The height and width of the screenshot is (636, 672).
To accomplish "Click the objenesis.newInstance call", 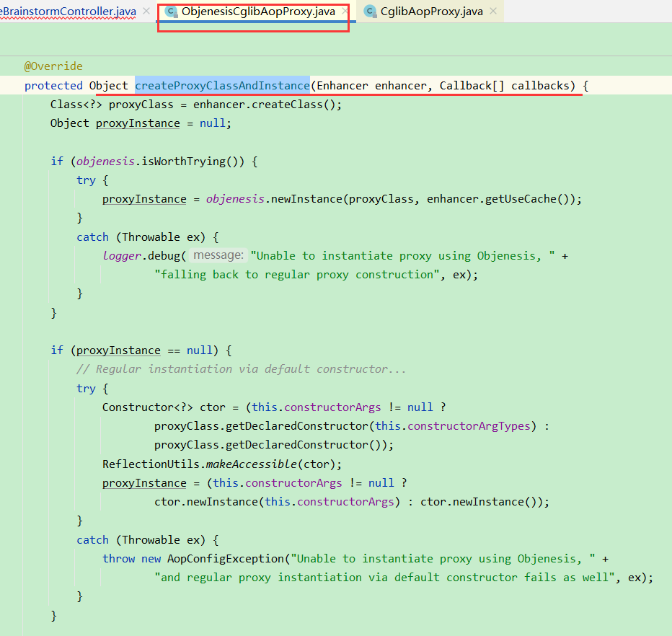I will pos(394,199).
